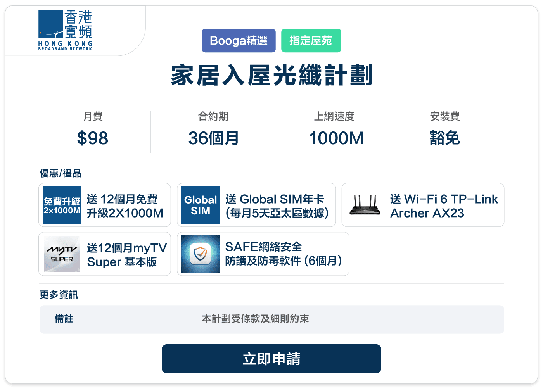Select the SAFE網絡安全防護及防毒軟件 offer card

(x=263, y=254)
